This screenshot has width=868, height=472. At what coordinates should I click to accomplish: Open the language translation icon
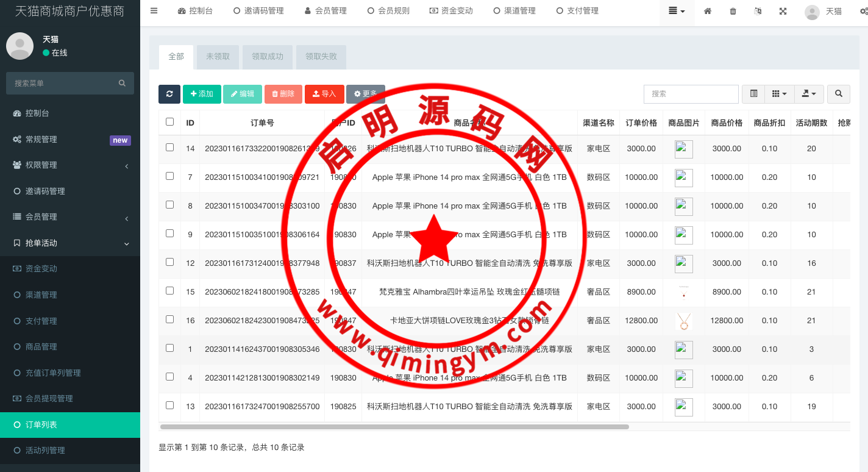[x=758, y=11]
